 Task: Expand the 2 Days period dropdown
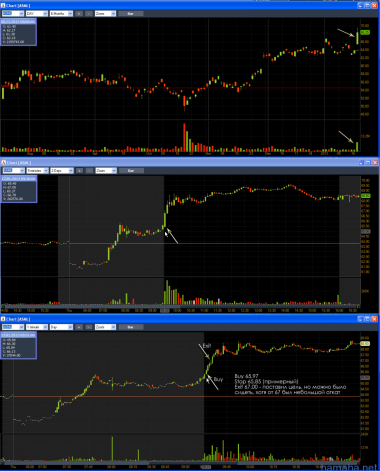pos(62,171)
